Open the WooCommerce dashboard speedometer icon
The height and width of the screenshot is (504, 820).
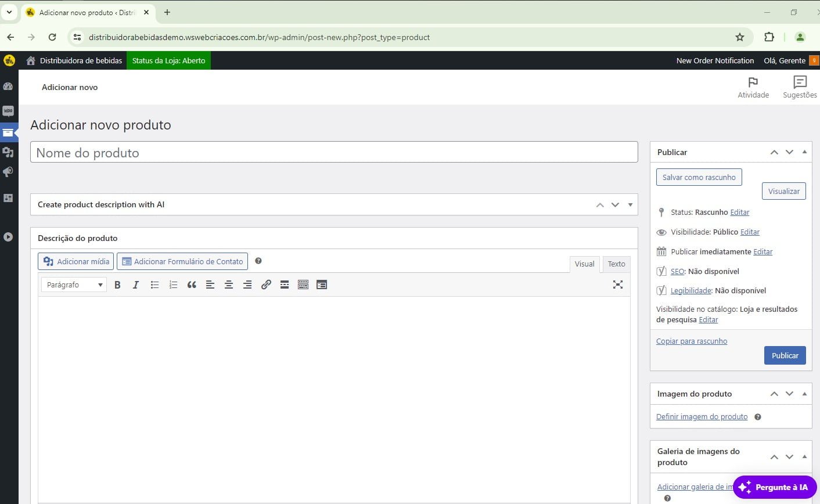[x=8, y=86]
